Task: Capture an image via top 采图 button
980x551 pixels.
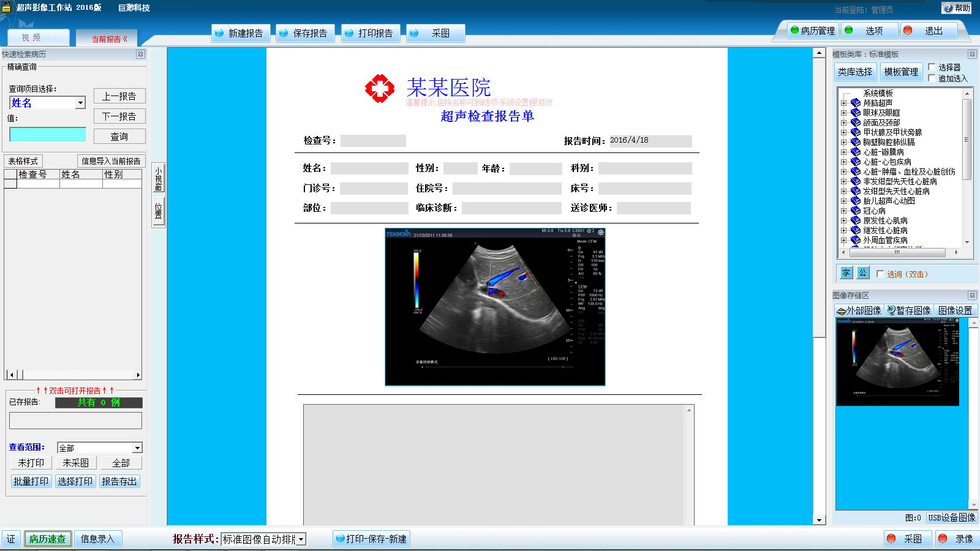Action: click(435, 33)
